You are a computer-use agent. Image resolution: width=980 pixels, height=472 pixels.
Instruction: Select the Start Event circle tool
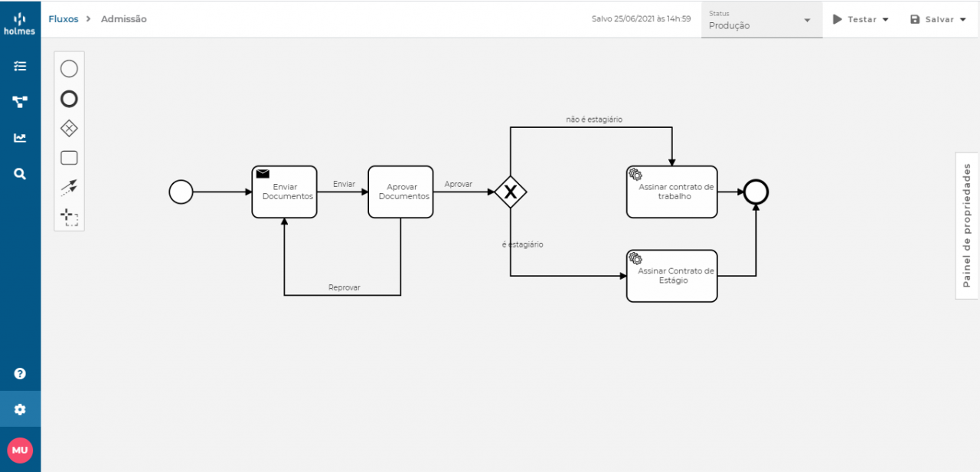(x=69, y=68)
